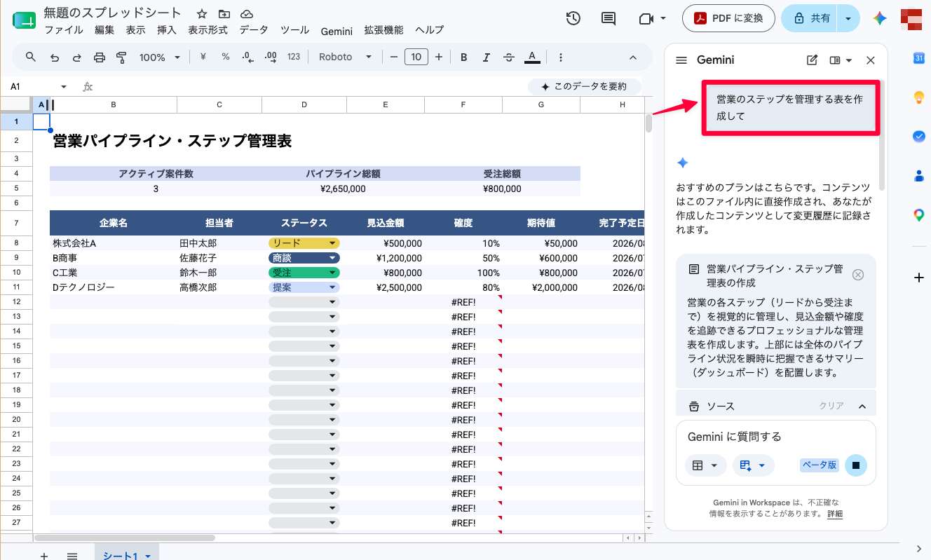The height and width of the screenshot is (560, 931).
Task: Open Google Maps in side panel
Action: (919, 215)
